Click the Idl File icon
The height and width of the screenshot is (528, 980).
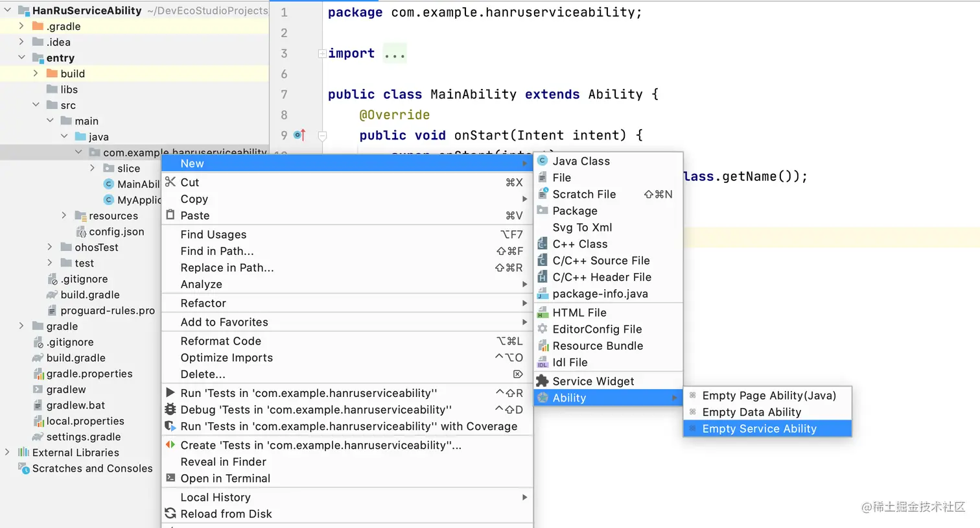(x=542, y=363)
